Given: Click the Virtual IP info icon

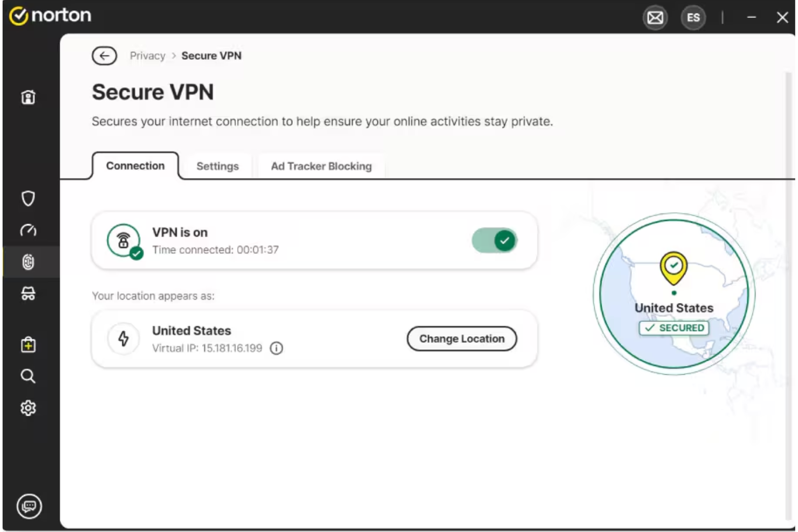Looking at the screenshot, I should coord(277,348).
